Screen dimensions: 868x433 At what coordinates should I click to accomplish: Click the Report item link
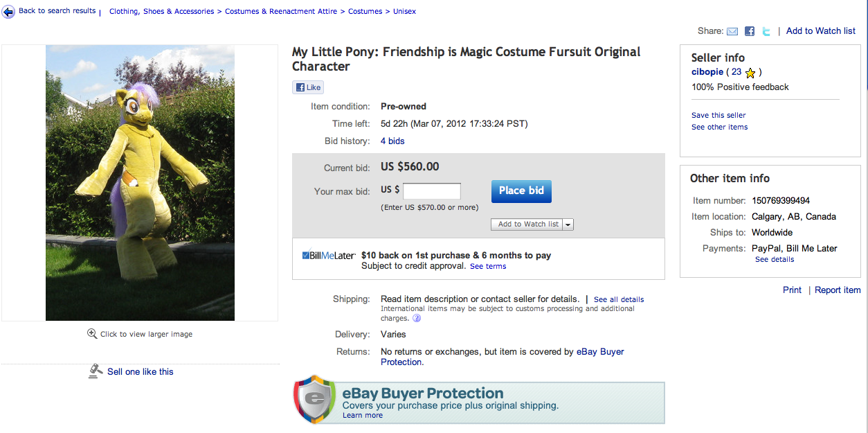point(838,290)
